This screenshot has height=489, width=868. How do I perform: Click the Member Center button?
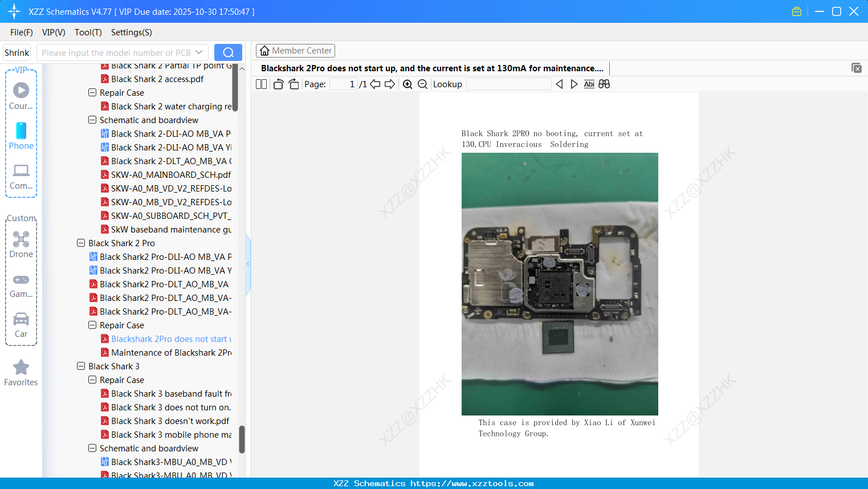click(295, 50)
